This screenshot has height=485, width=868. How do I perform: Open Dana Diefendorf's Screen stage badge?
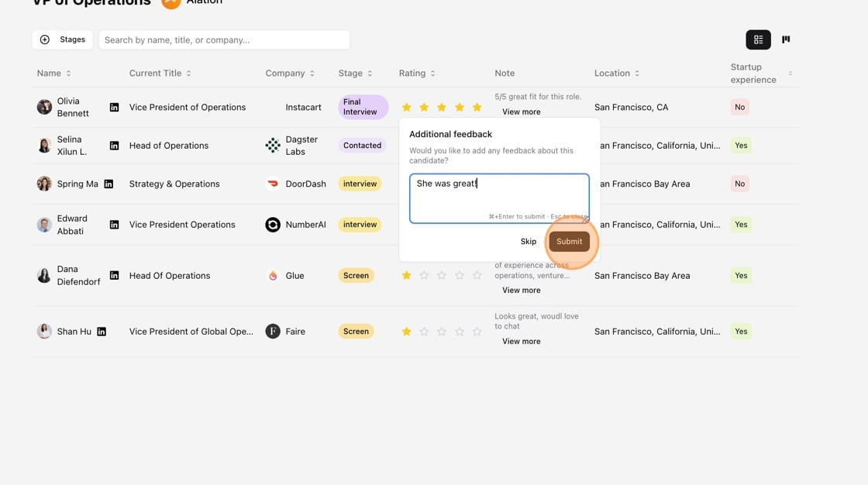pyautogui.click(x=356, y=276)
